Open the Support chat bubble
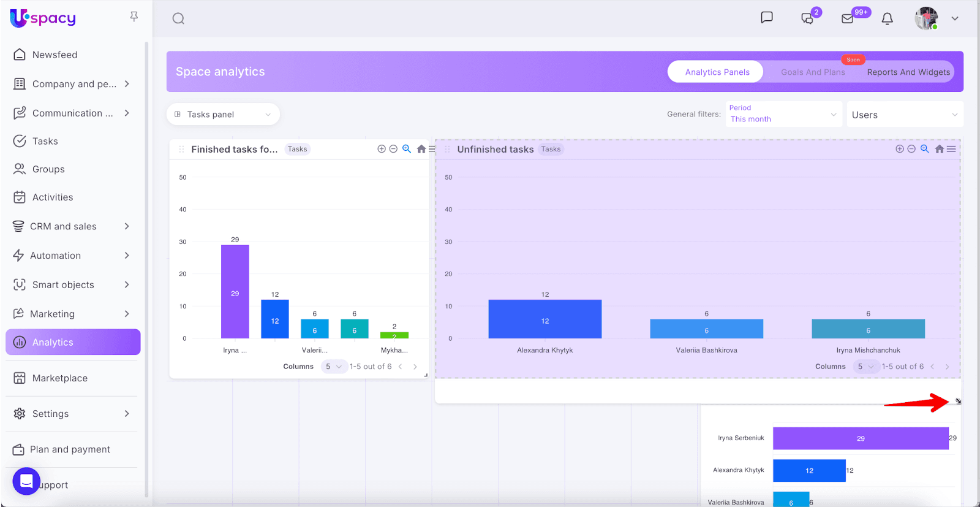 click(x=26, y=482)
